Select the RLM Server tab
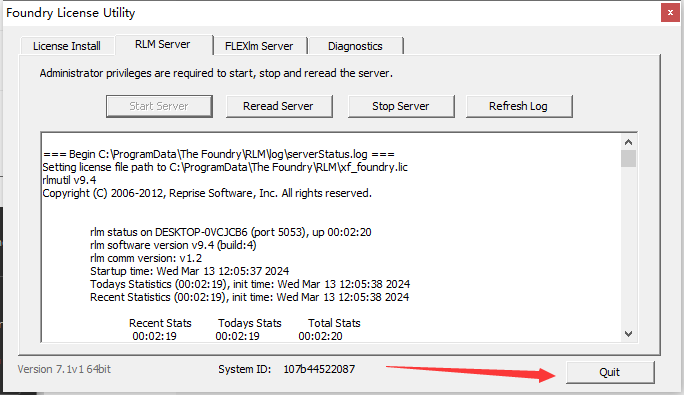Screen dimensions: 684x395 (x=163, y=45)
